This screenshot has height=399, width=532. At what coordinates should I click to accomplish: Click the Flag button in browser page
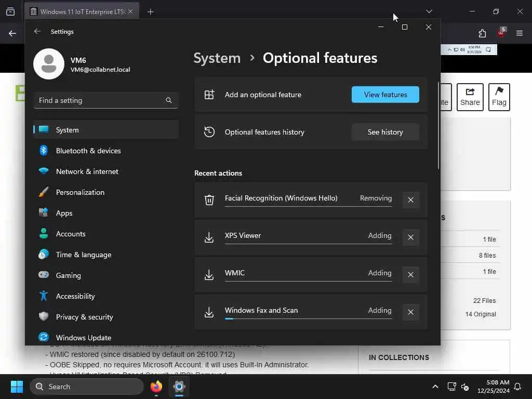[x=499, y=97]
